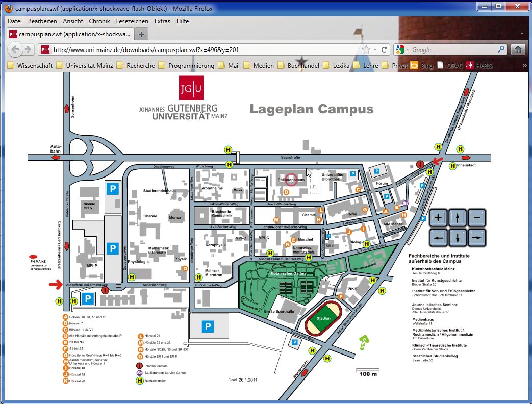
Task: Click the parking sign next to Universitätsbibliothek
Action: click(353, 174)
